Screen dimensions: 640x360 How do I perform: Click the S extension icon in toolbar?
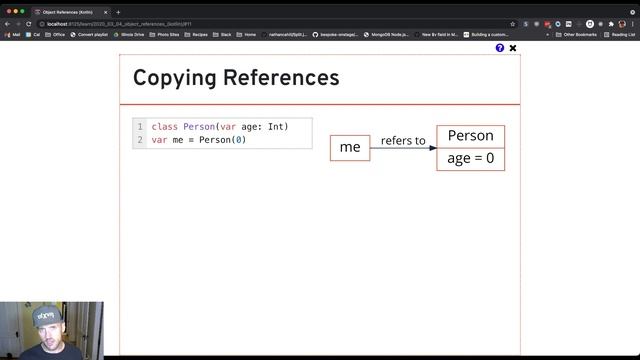526,24
